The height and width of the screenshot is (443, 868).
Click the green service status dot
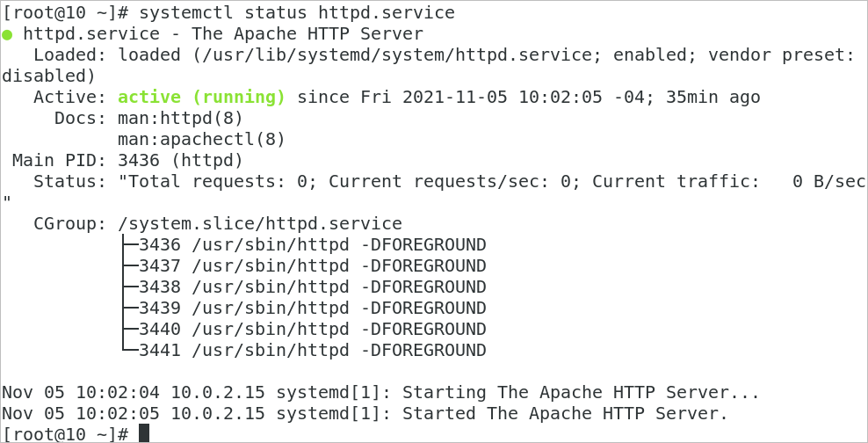click(x=7, y=35)
